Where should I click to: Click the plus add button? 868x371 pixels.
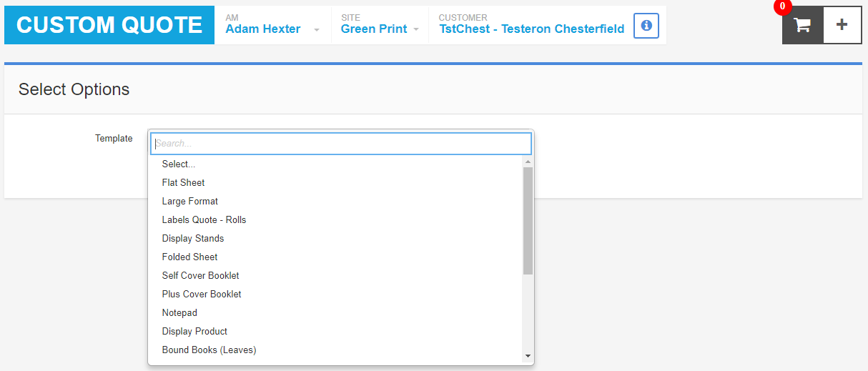point(842,25)
